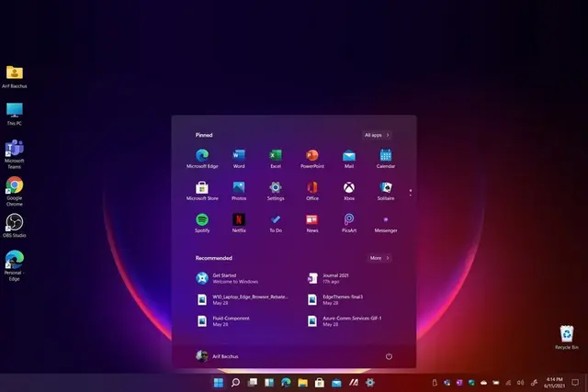Viewport: 588px width, 392px height.
Task: Launch the Photos app
Action: click(x=239, y=191)
